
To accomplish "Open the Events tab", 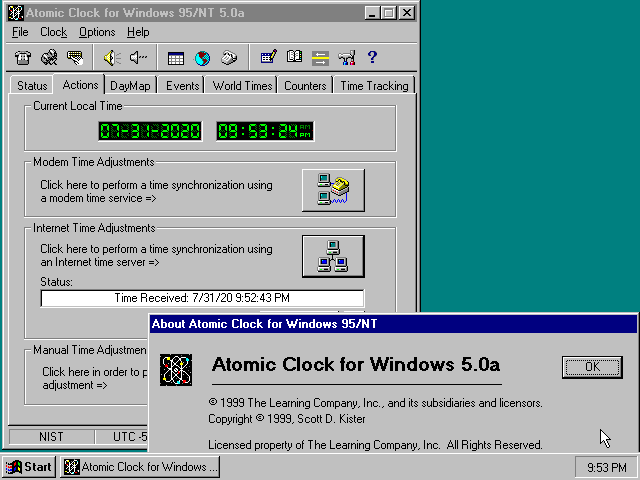I will (182, 86).
